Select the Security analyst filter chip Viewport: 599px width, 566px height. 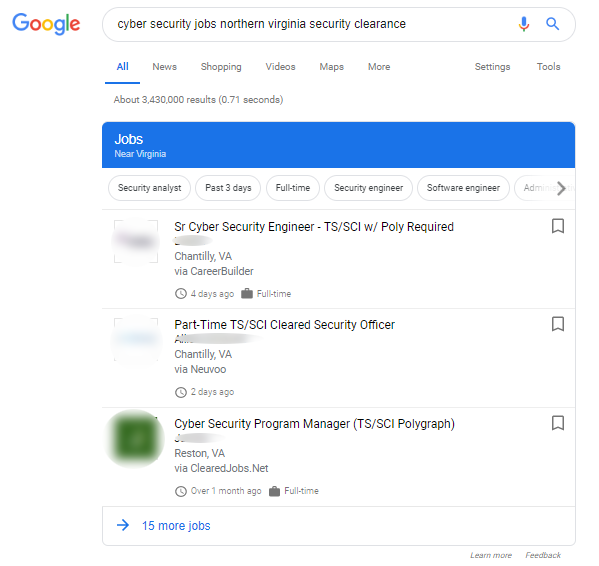coord(149,188)
